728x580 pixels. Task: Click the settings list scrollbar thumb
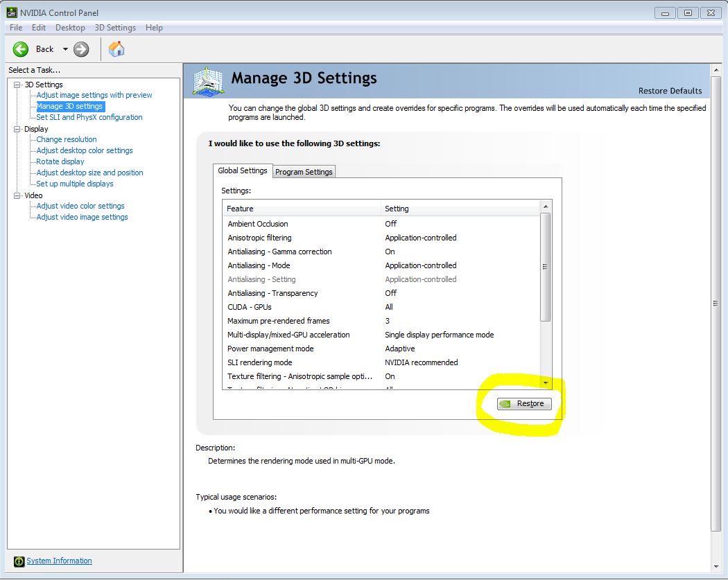point(546,267)
